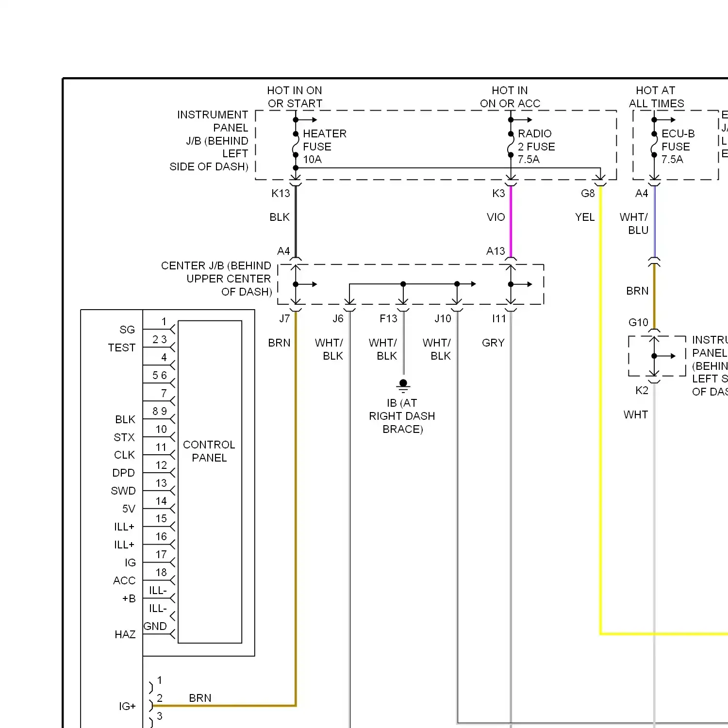Click the SG pin label

[x=127, y=330]
